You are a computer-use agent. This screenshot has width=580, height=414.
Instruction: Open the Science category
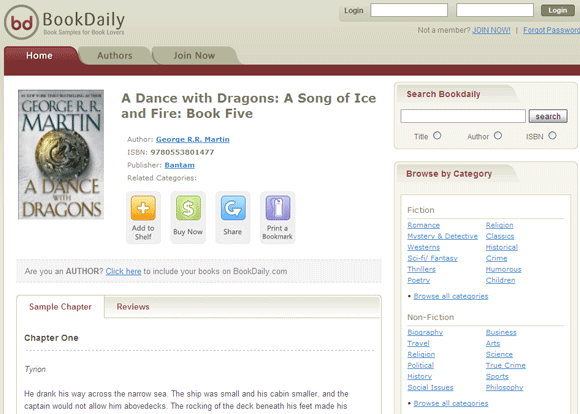(x=499, y=354)
